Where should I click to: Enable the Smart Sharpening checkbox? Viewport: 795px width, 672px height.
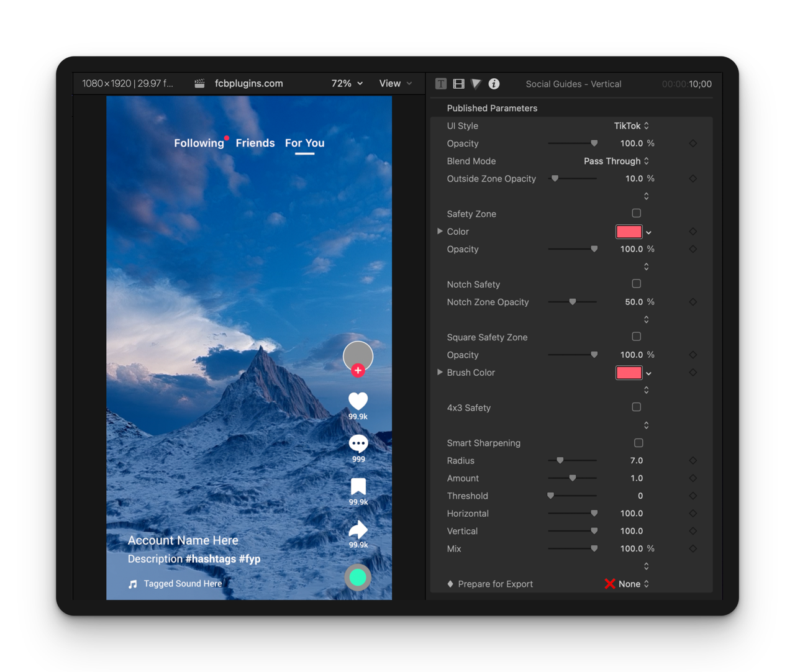(638, 443)
